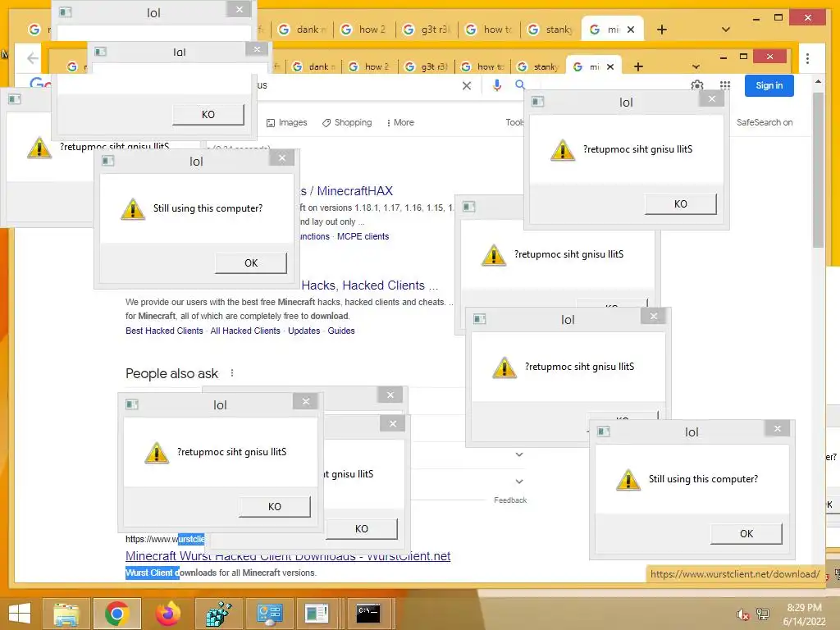Open the People also ask options dots
The width and height of the screenshot is (840, 630).
tap(232, 373)
